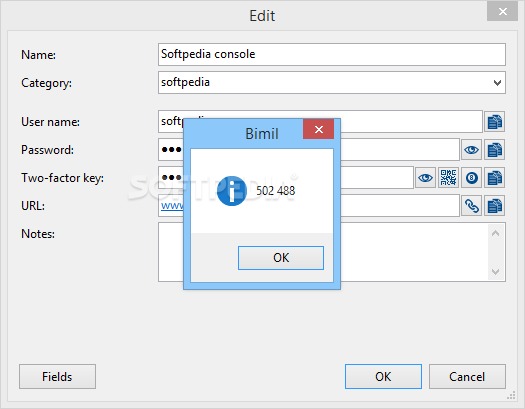Open the URL with the link icon

click(x=471, y=206)
